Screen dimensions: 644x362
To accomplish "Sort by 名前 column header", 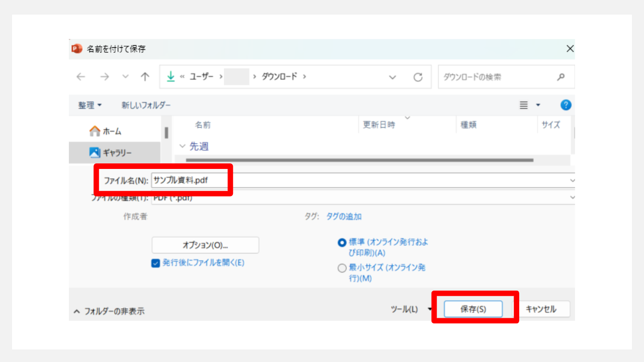I will (x=203, y=125).
